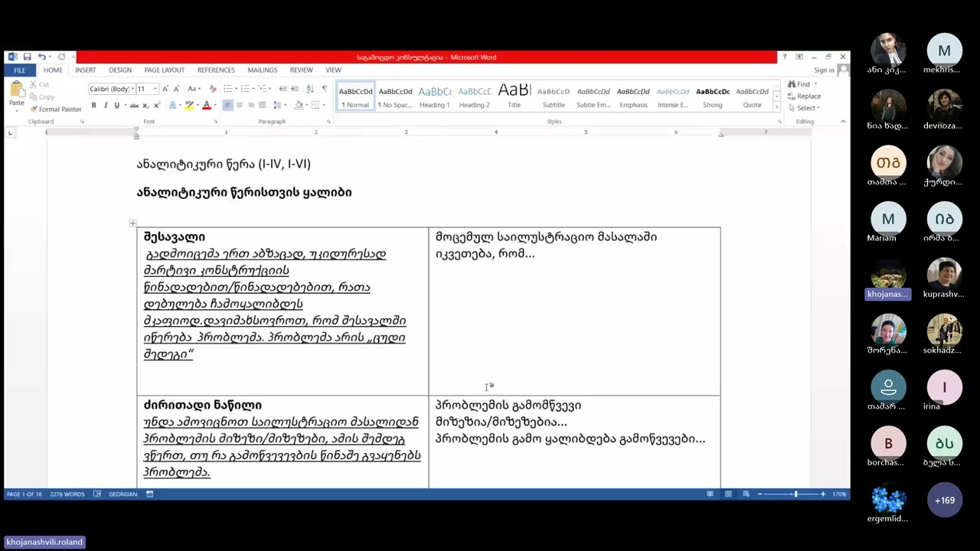980x551 pixels.
Task: Apply Heading 1 style
Action: click(434, 96)
